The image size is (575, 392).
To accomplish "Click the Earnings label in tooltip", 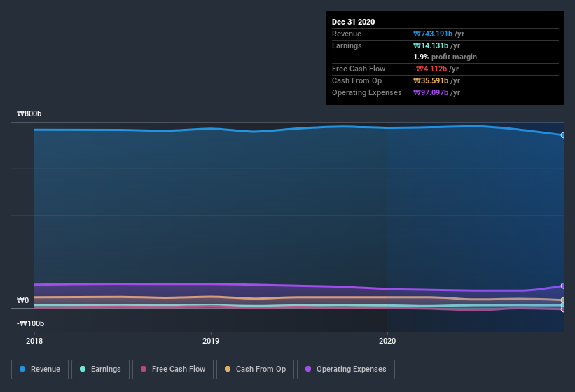I will click(347, 45).
